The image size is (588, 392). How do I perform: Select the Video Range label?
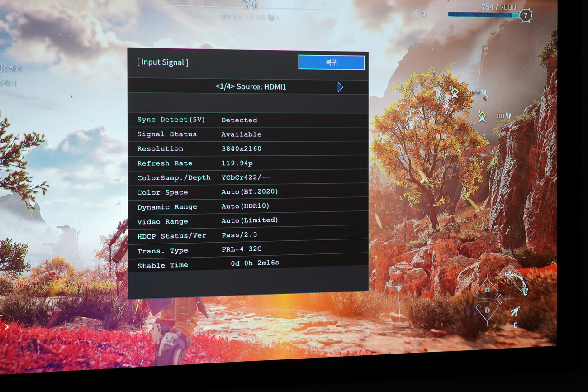click(162, 221)
